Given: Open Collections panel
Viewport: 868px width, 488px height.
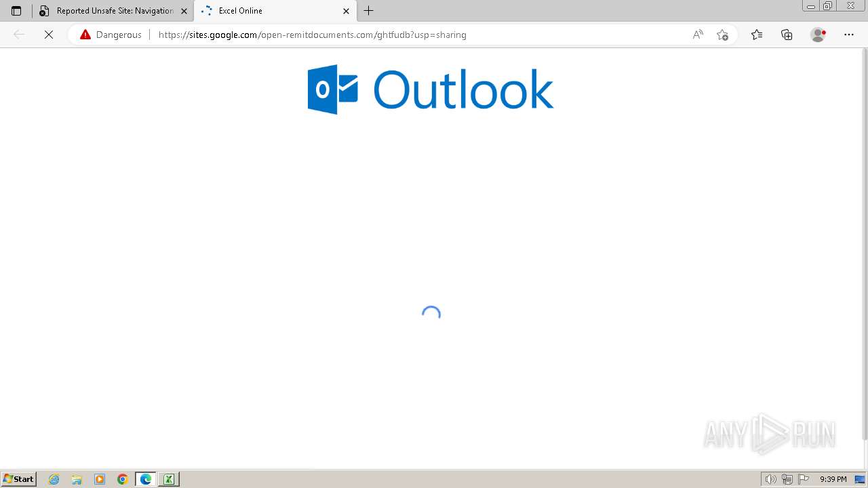Looking at the screenshot, I should (787, 35).
